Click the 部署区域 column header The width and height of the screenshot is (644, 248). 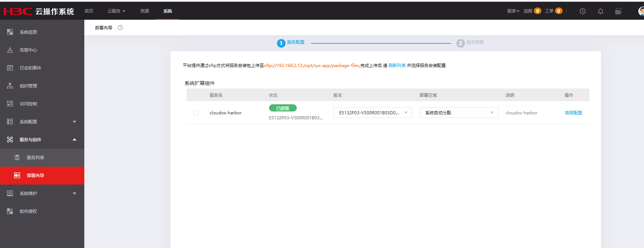[x=428, y=95]
